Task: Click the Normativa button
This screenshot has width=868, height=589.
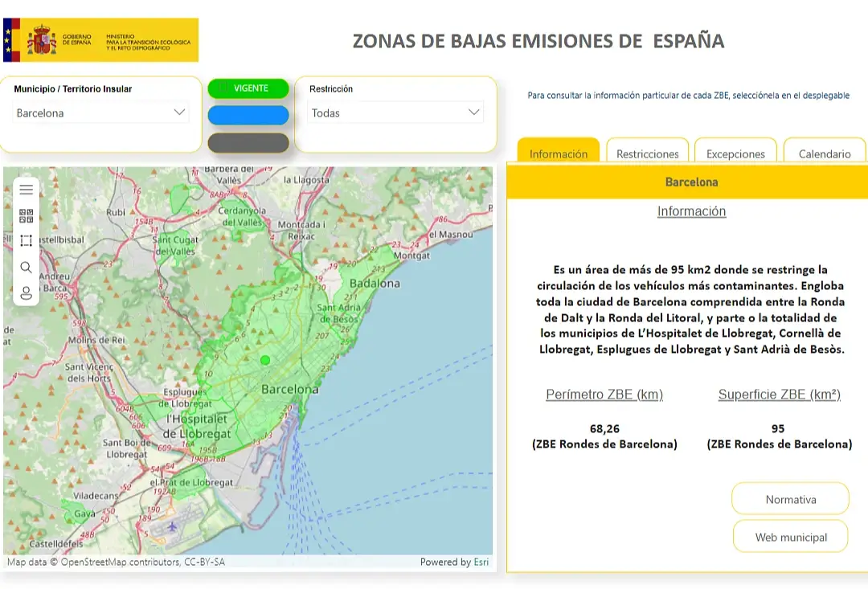Action: [791, 499]
